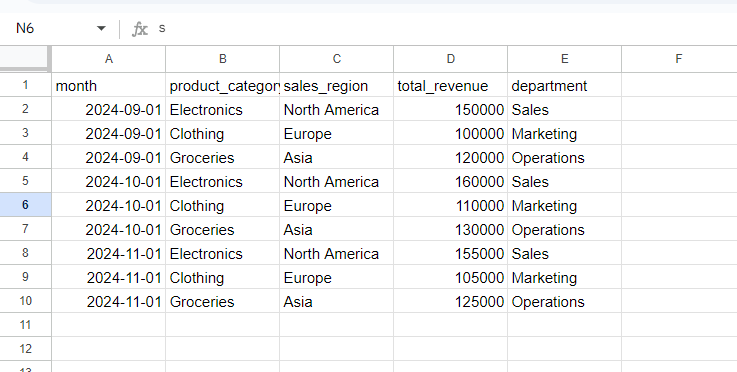
Task: Click revenue value 105000
Action: coord(450,277)
